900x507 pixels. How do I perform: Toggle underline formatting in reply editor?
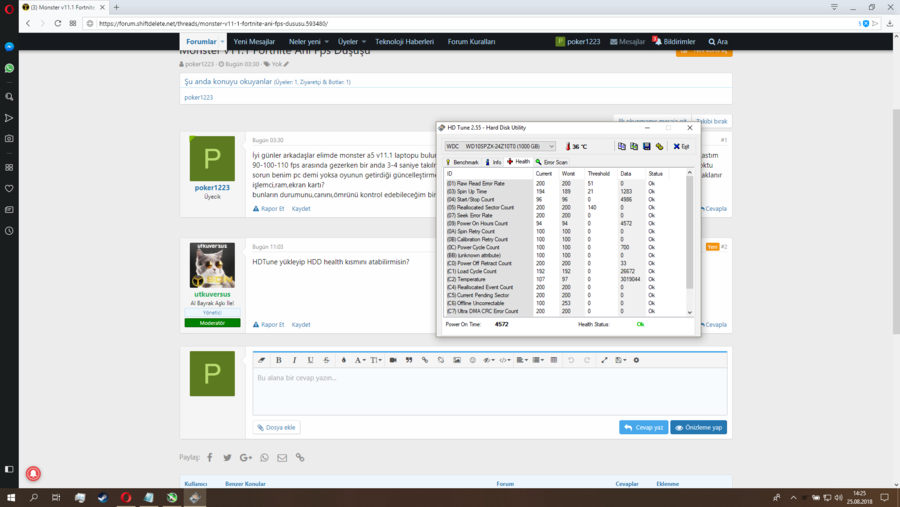(311, 360)
